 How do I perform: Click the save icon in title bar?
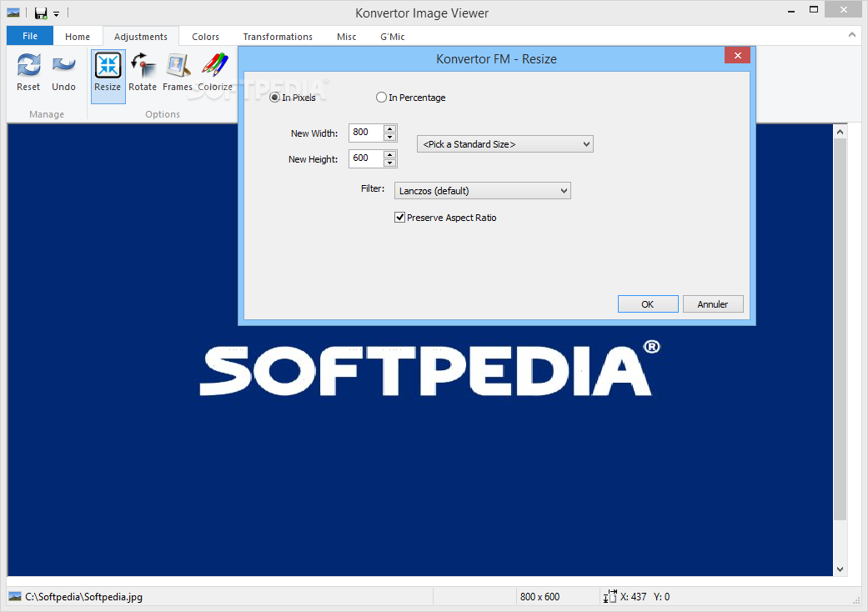coord(40,13)
